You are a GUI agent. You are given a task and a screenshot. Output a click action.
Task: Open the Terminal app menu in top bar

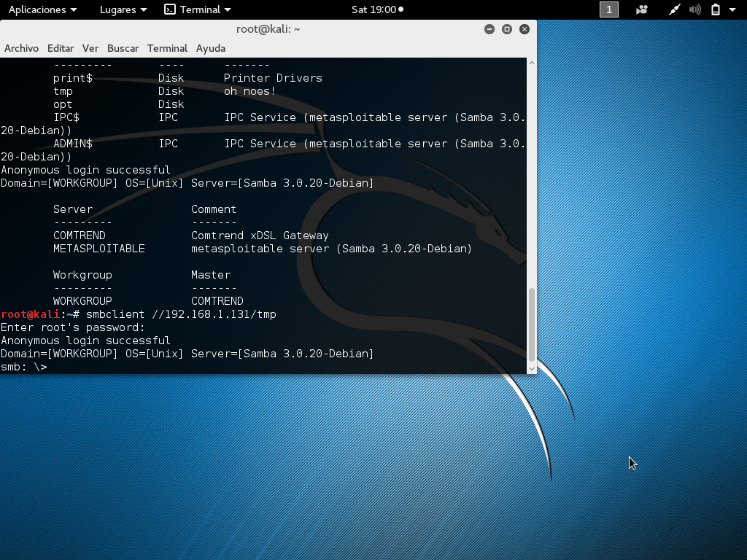tap(197, 9)
